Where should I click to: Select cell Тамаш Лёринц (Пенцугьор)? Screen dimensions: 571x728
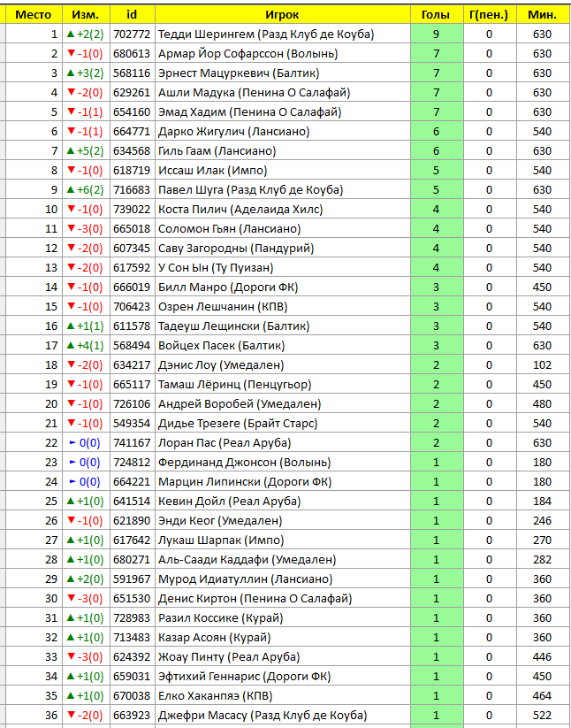pyautogui.click(x=283, y=385)
